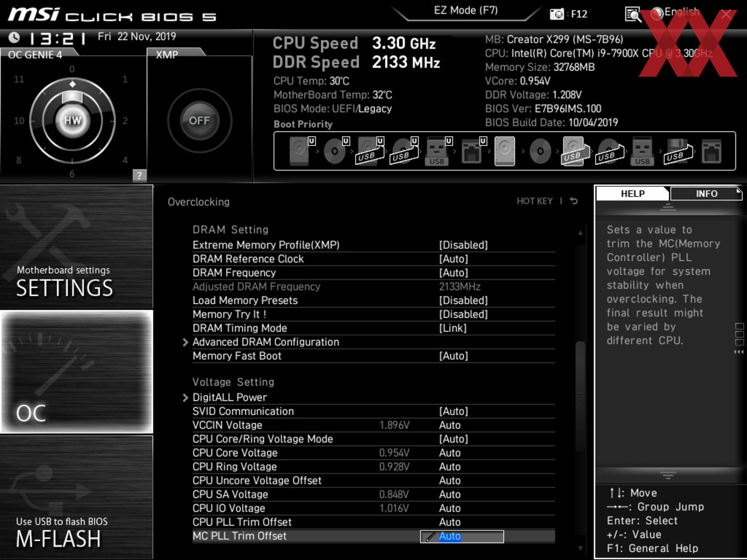Open Load Memory Presets Disabled dropdown

tap(463, 300)
